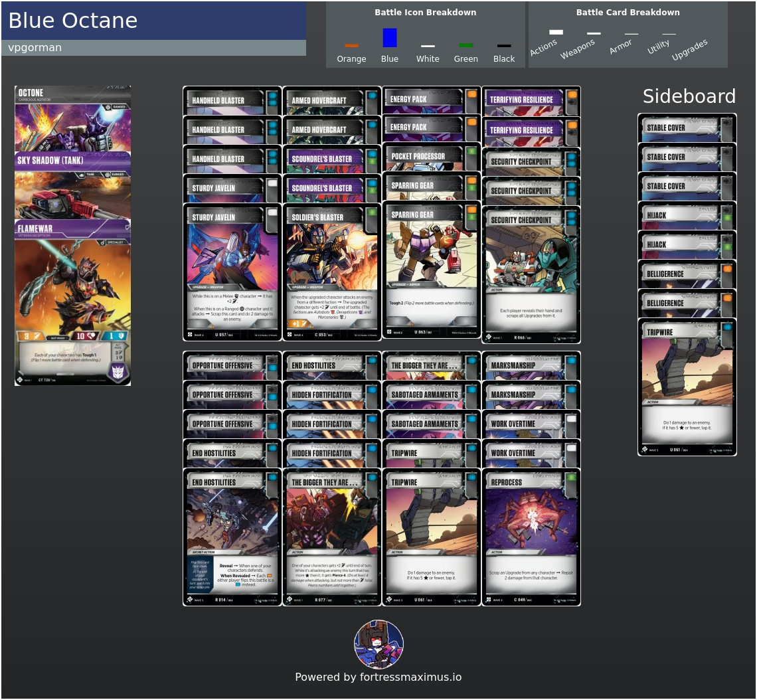Viewport: 757px width, 700px height.
Task: Click Reprocess card rules text box
Action: [531, 574]
